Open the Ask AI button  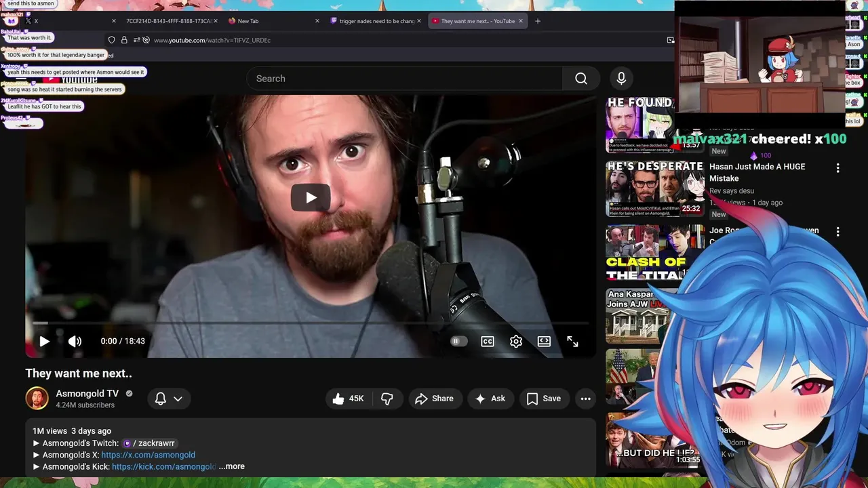pyautogui.click(x=491, y=399)
